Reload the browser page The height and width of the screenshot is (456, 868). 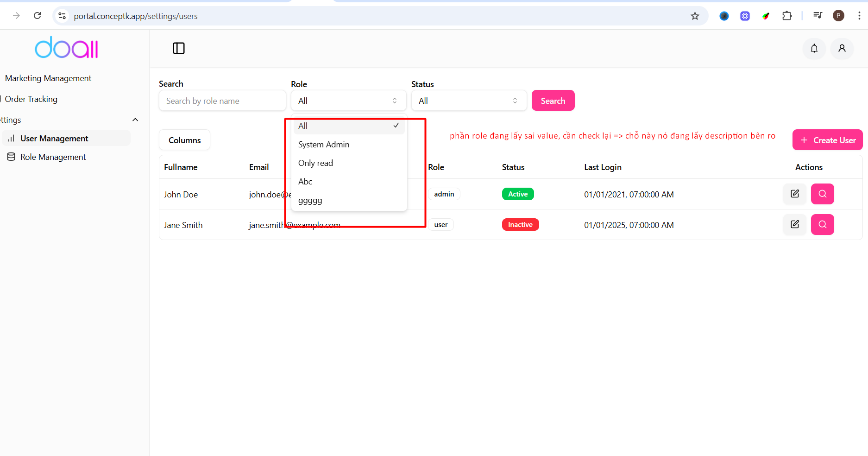(38, 16)
